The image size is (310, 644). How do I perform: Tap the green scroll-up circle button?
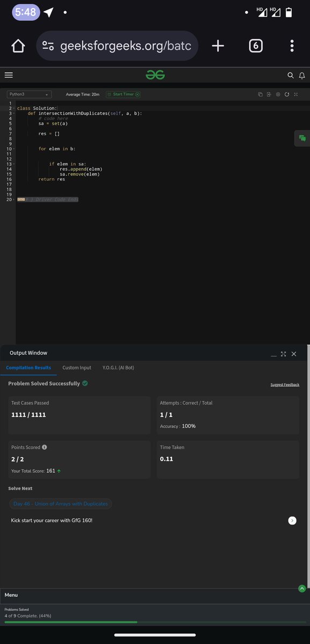(302, 589)
